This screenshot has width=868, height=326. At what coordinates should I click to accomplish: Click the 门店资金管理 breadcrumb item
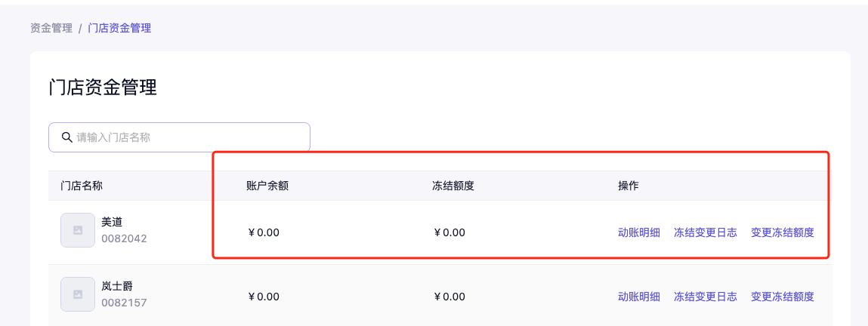119,28
